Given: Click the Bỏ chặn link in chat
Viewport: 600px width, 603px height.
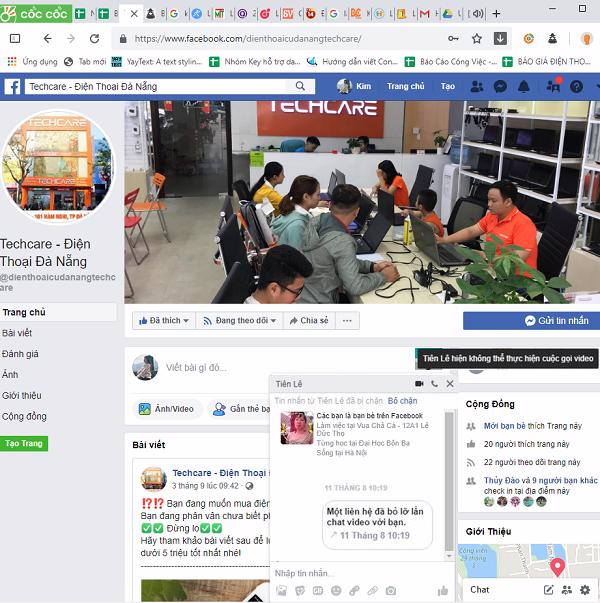Looking at the screenshot, I should pyautogui.click(x=403, y=400).
